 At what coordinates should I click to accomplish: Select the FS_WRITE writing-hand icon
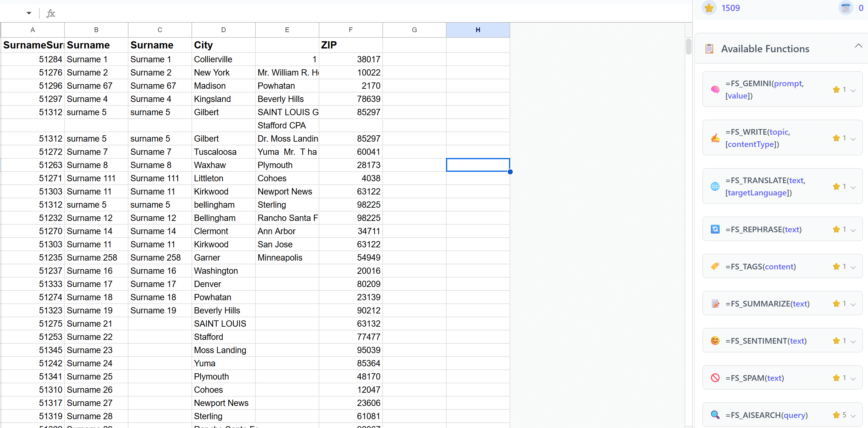(x=715, y=138)
